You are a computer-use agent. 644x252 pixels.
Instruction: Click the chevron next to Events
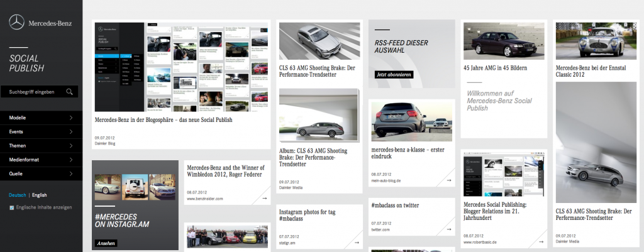pyautogui.click(x=71, y=132)
